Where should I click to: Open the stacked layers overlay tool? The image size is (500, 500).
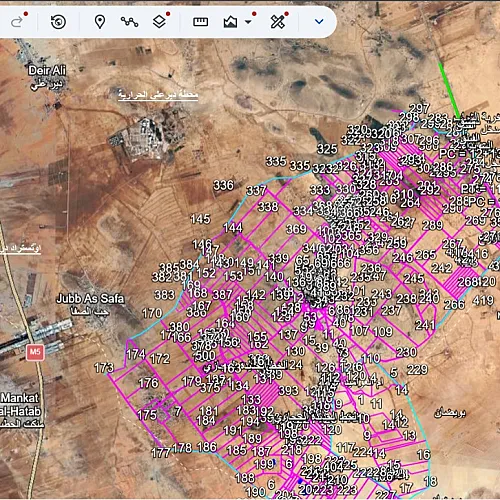159,22
